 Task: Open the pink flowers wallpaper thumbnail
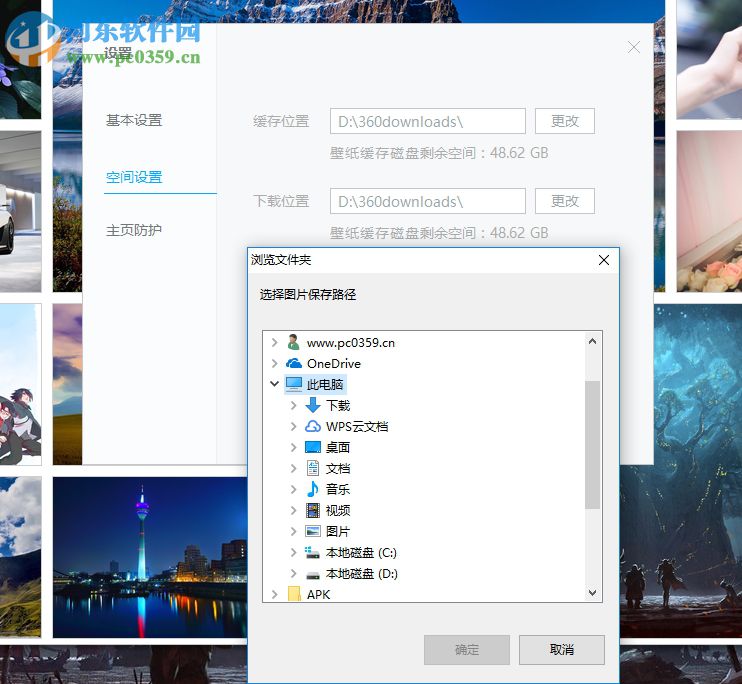click(709, 211)
